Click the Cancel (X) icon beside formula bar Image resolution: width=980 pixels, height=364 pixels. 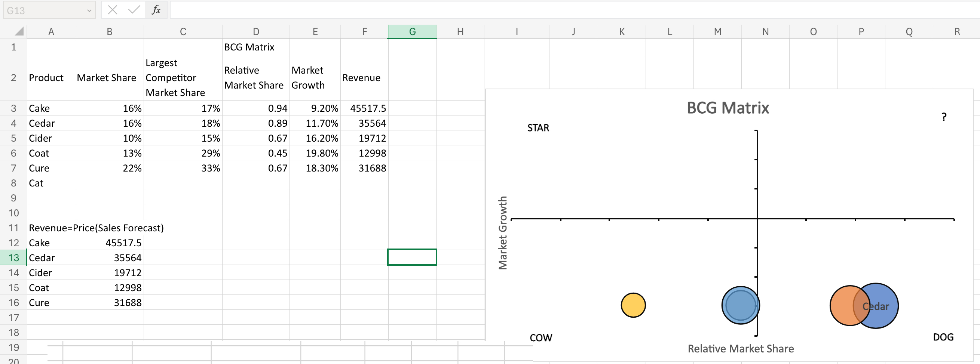pyautogui.click(x=112, y=10)
